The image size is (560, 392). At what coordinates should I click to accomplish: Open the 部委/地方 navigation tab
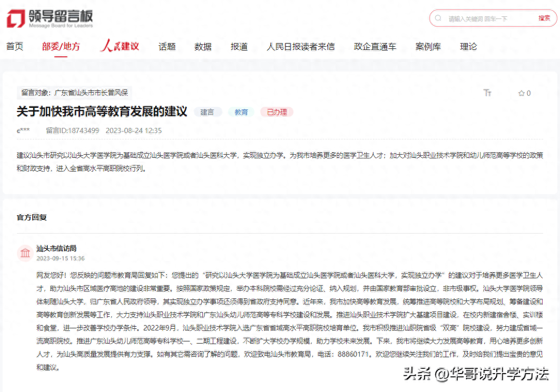61,47
